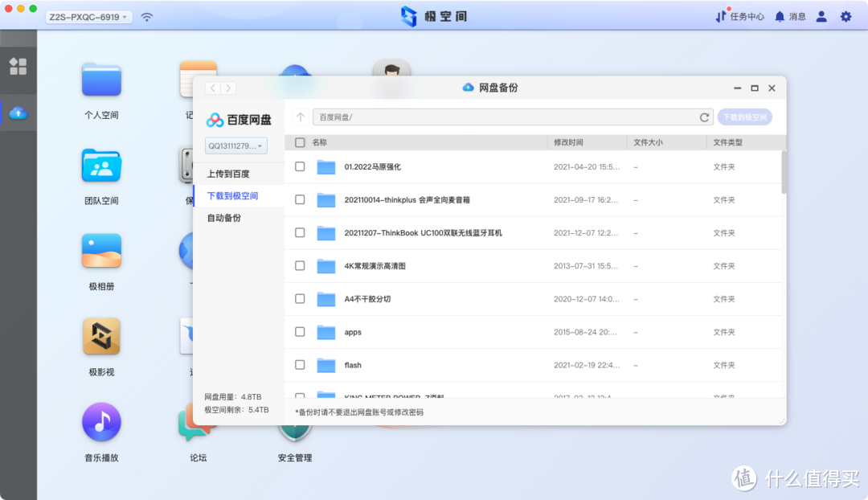Refresh the 百度网盘 file list
The height and width of the screenshot is (500, 868).
point(705,117)
